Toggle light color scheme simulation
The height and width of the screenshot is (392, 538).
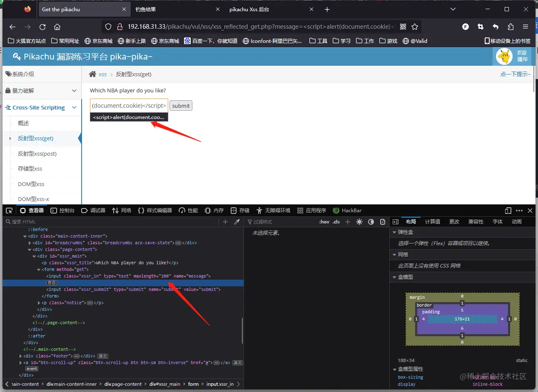coord(359,222)
